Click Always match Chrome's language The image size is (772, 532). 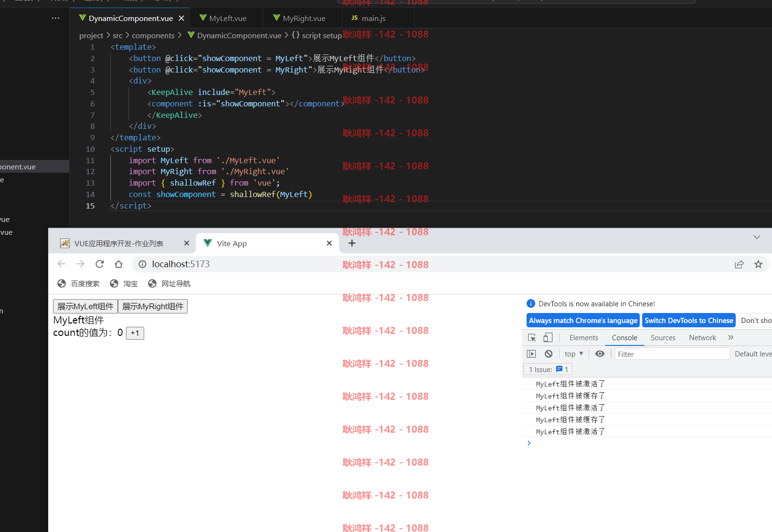(x=583, y=320)
